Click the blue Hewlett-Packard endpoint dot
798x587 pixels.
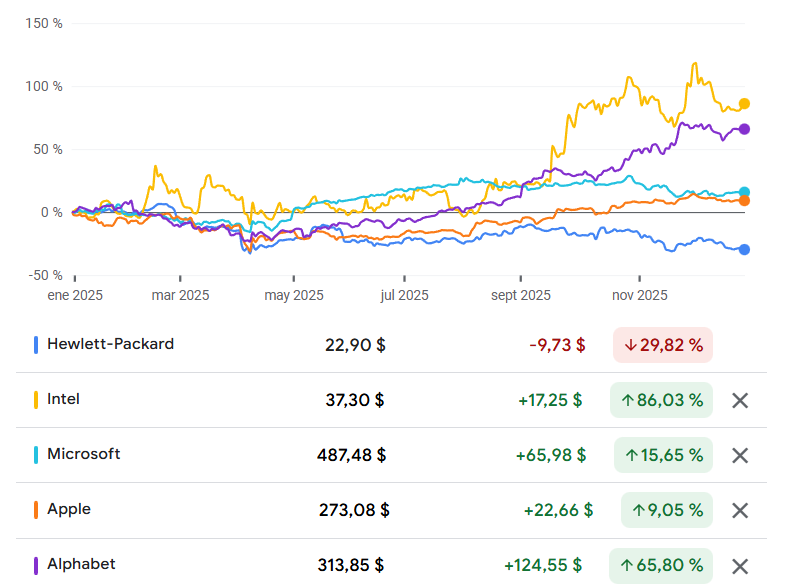click(744, 249)
